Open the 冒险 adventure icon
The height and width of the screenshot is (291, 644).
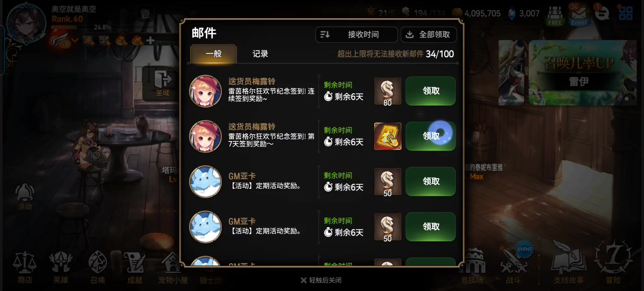coord(613,263)
